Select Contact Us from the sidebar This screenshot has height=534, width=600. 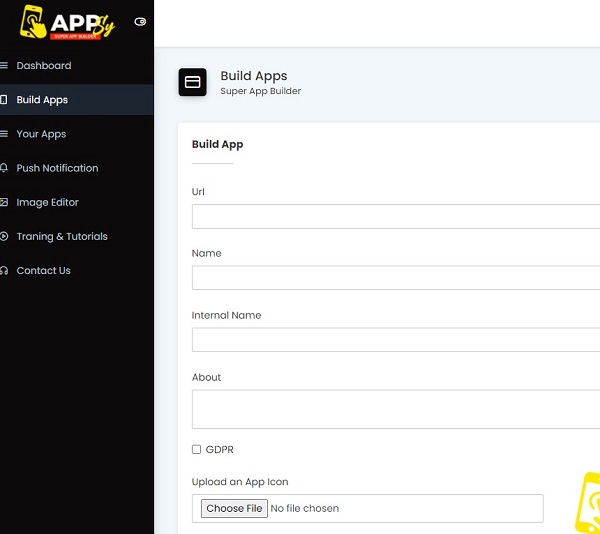pos(43,271)
